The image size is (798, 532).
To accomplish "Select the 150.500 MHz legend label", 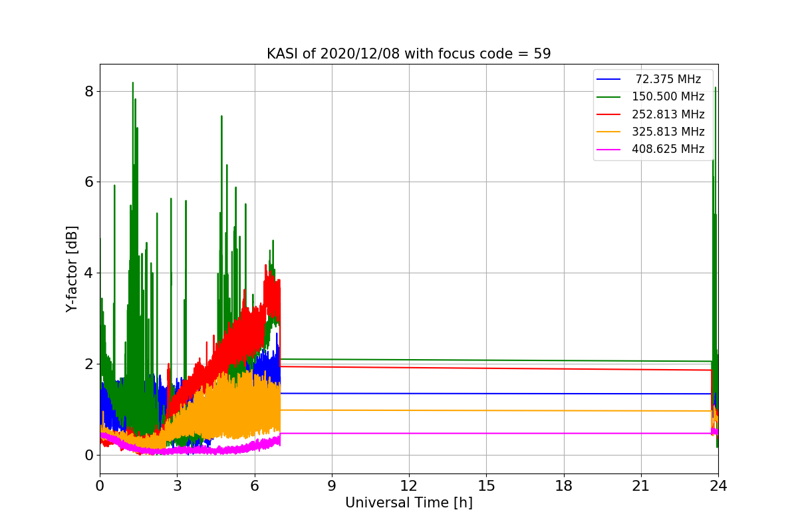I will (x=668, y=96).
